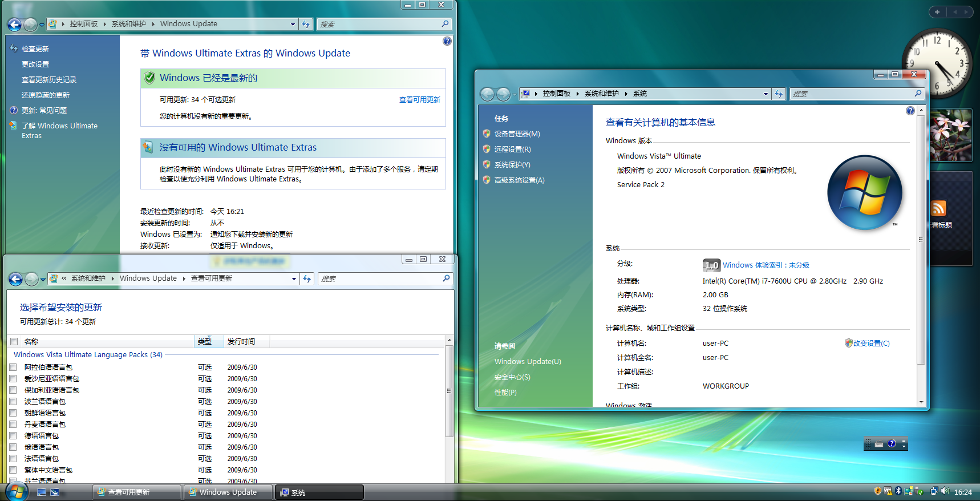Image resolution: width=980 pixels, height=501 pixels.
Task: Check the Korean language pack (朝鲜语语言包)
Action: [13, 413]
